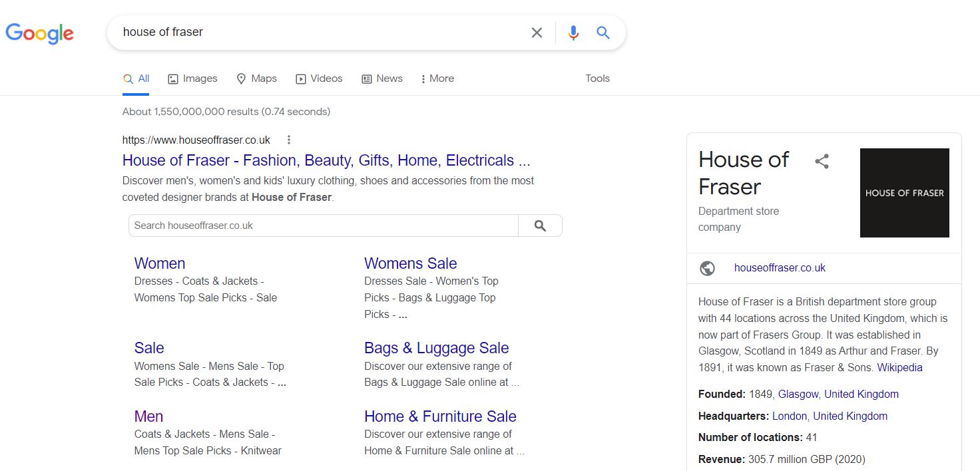
Task: Open the More search categories menu
Action: coord(436,78)
